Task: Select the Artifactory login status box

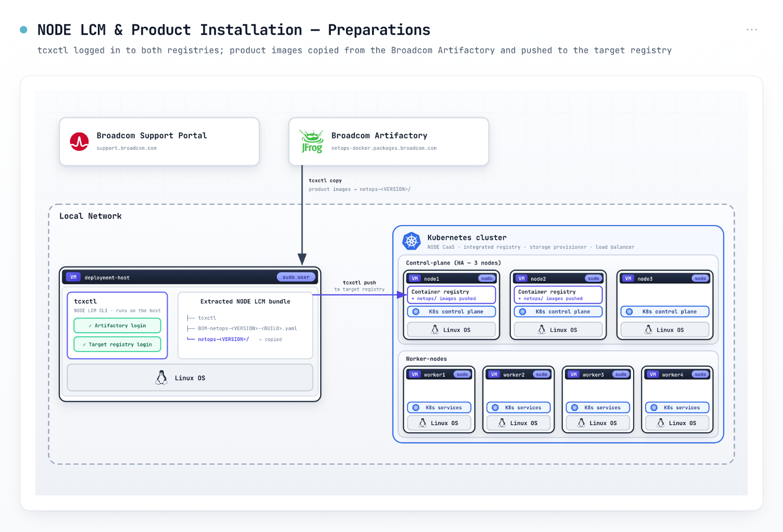Action: [117, 325]
